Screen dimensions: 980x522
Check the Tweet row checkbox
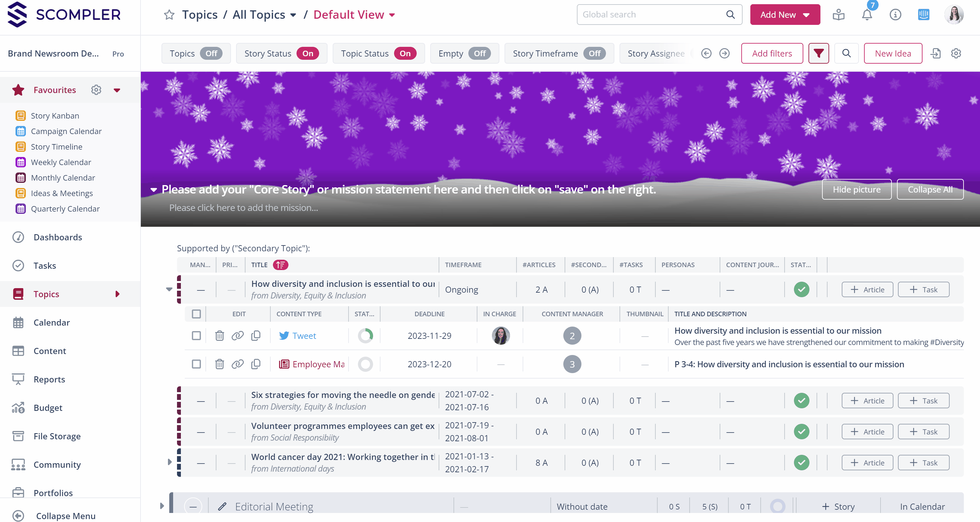click(x=196, y=336)
